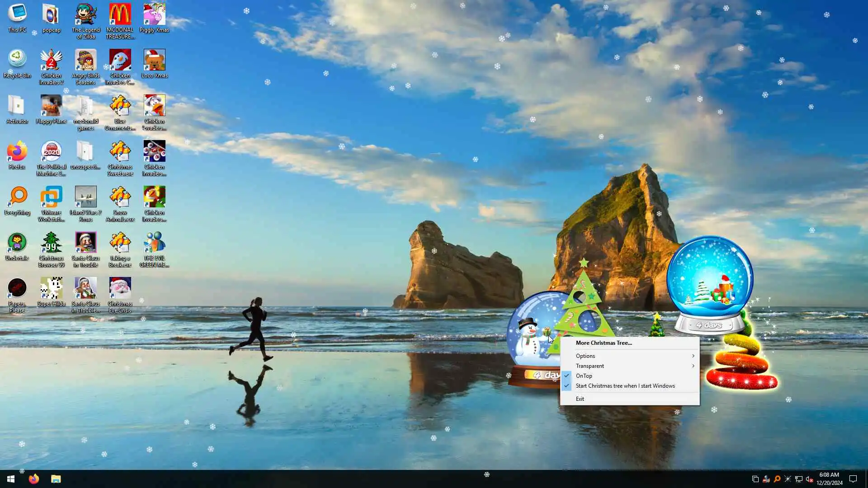Select More Christmas Tree... menu entry
This screenshot has width=868, height=488.
[x=604, y=343]
